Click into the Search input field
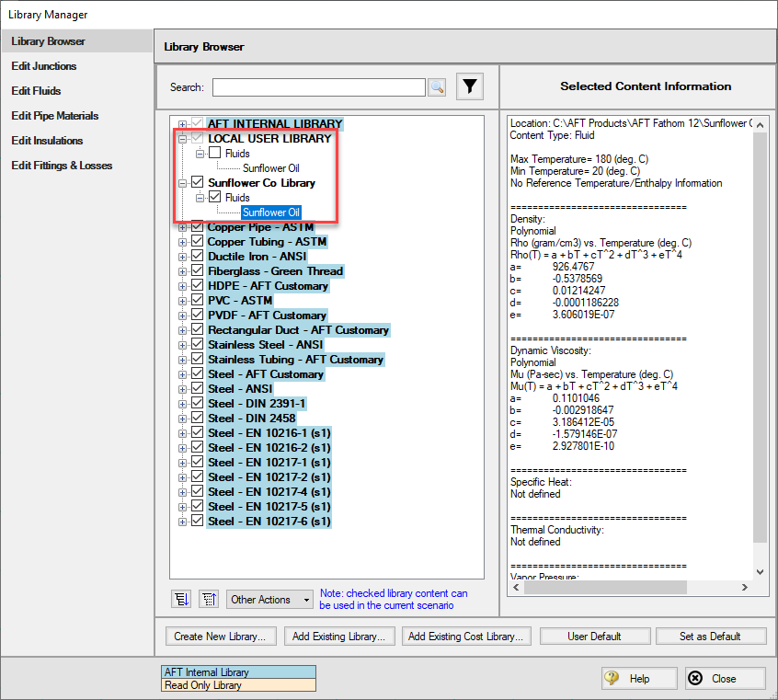 pos(318,87)
